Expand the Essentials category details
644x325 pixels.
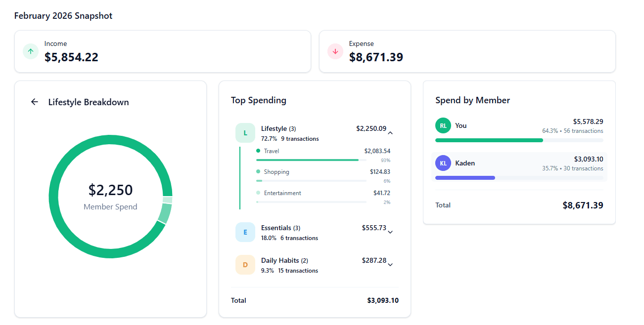point(390,232)
